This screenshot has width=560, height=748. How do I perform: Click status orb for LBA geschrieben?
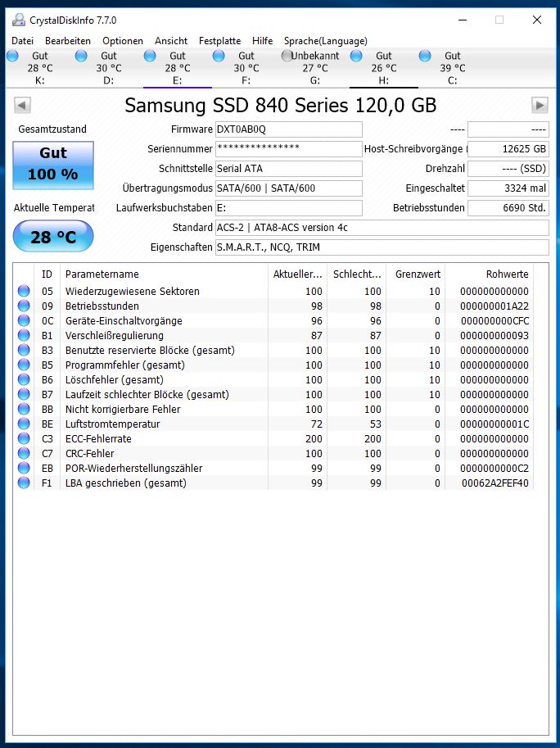pyautogui.click(x=24, y=483)
